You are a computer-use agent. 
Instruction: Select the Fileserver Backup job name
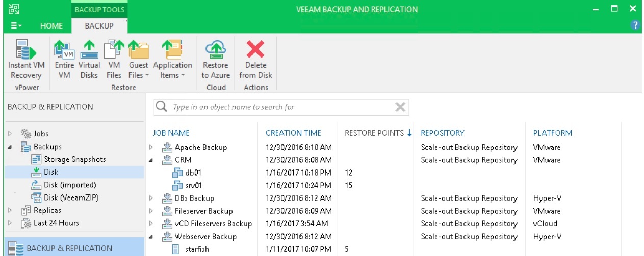pos(204,211)
